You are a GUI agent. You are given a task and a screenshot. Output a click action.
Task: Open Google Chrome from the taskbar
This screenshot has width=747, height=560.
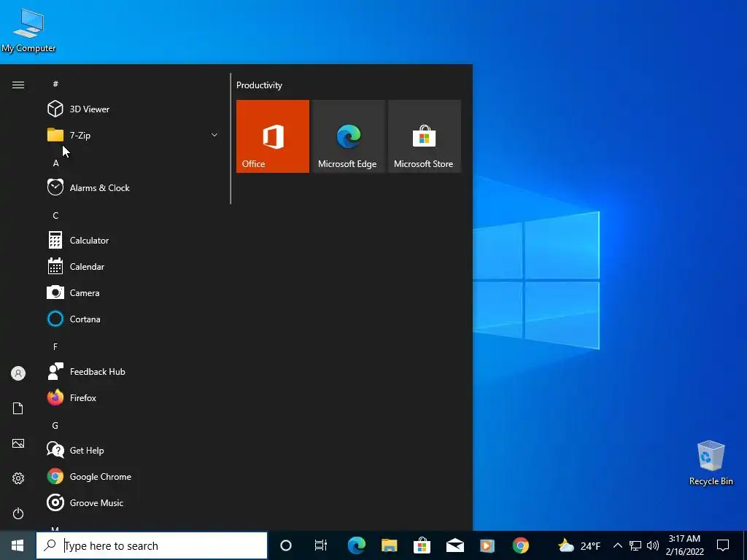(x=521, y=545)
